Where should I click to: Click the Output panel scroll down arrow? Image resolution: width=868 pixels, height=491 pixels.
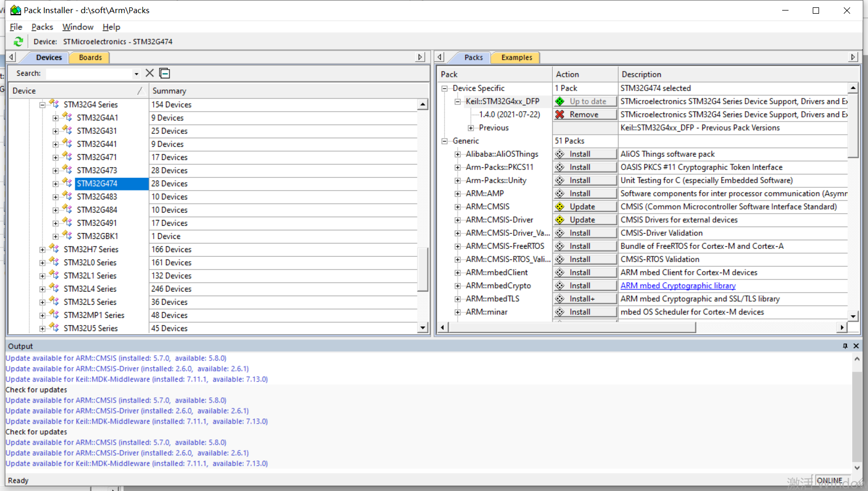coord(857,467)
